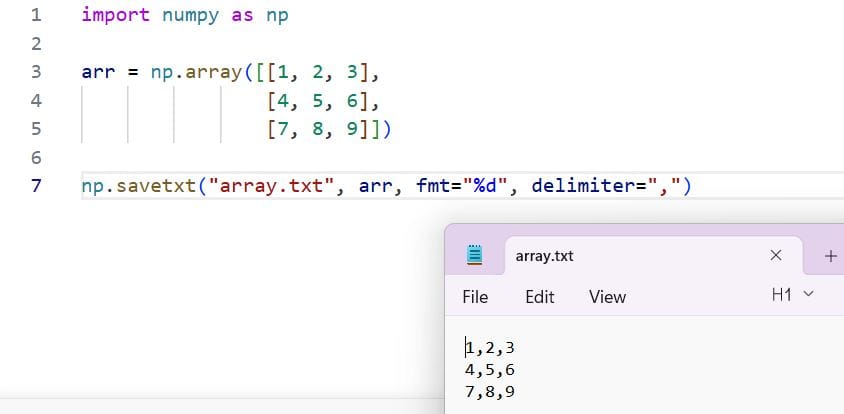The height and width of the screenshot is (414, 844).
Task: Click line number 6 in editor gutter
Action: [x=36, y=157]
